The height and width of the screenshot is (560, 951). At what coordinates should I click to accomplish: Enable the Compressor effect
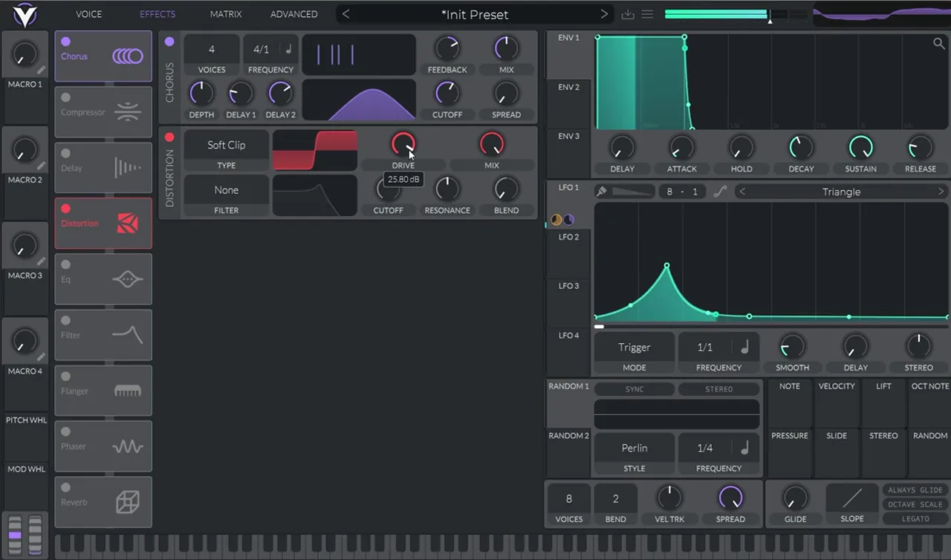[65, 97]
